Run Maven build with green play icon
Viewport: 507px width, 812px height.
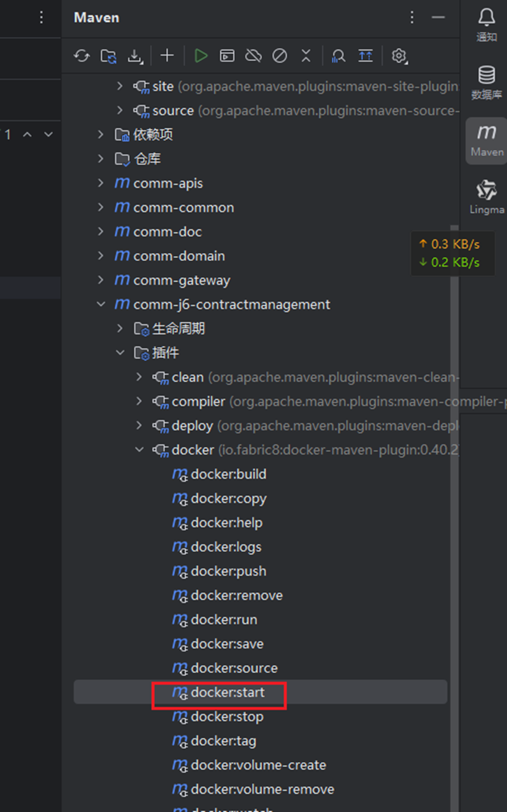click(x=200, y=56)
